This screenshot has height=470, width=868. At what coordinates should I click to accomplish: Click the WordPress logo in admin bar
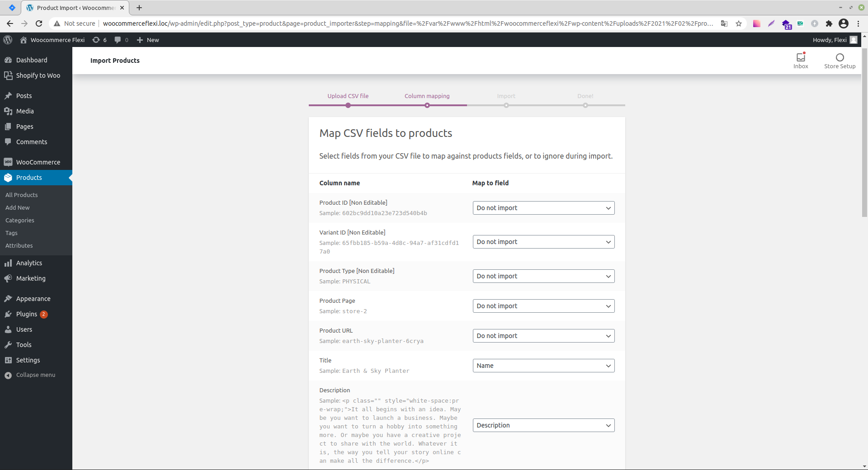[x=8, y=40]
